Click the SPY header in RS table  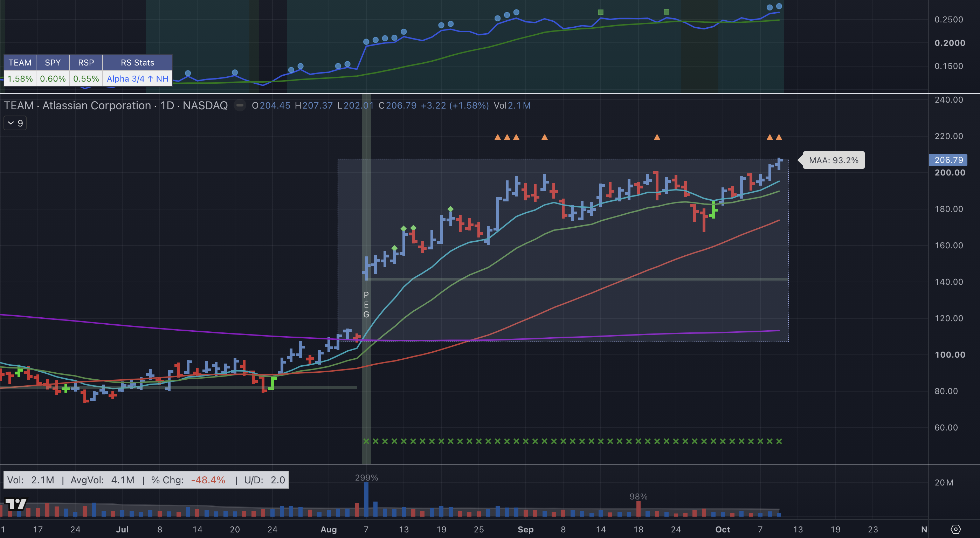53,62
